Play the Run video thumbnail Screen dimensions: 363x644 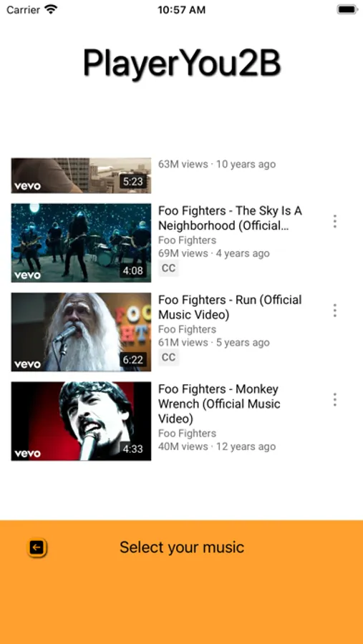81,332
